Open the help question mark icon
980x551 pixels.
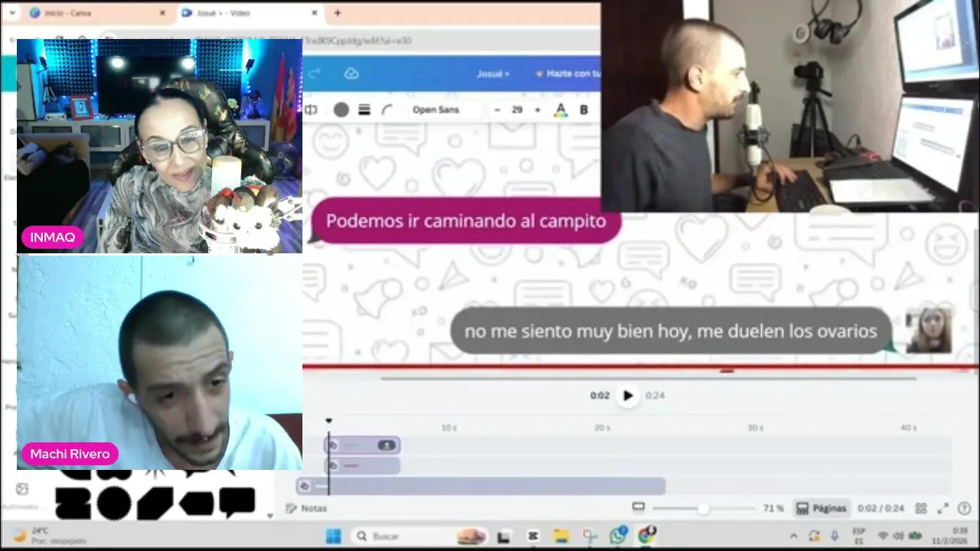click(965, 508)
